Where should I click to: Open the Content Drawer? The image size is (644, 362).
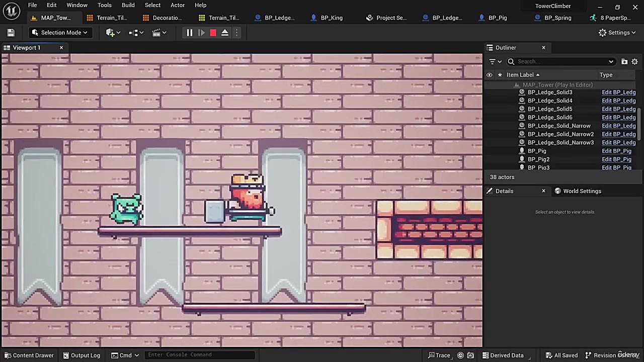click(x=28, y=355)
